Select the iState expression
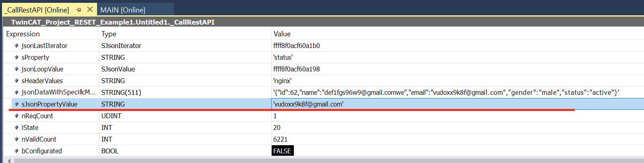 tap(30, 127)
